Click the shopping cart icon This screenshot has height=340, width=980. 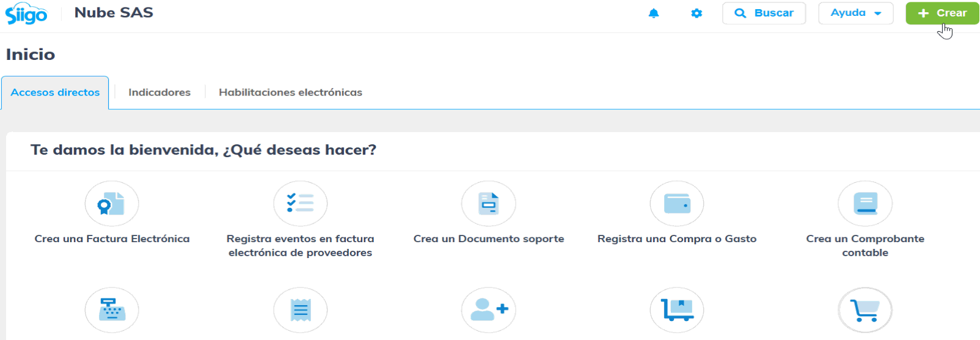coord(865,310)
